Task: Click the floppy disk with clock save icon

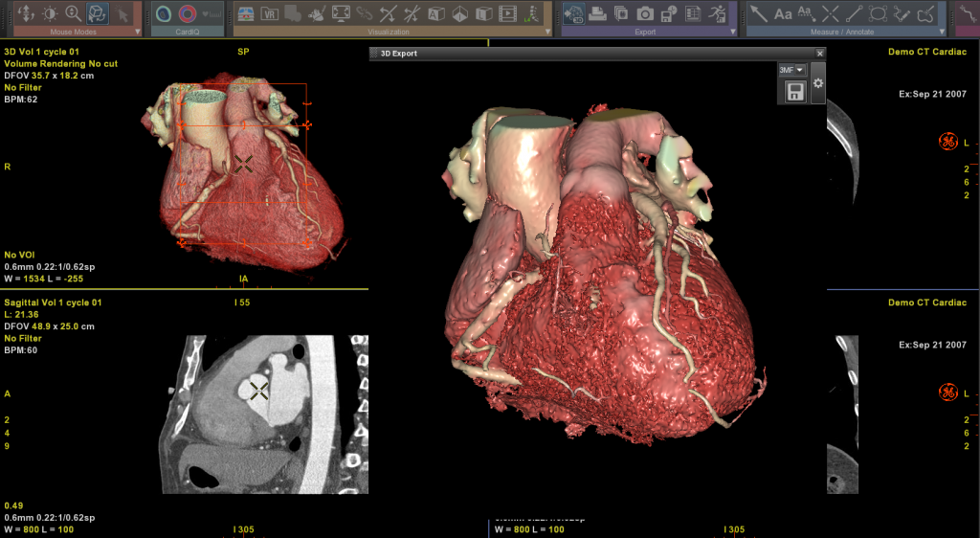Action: (669, 13)
